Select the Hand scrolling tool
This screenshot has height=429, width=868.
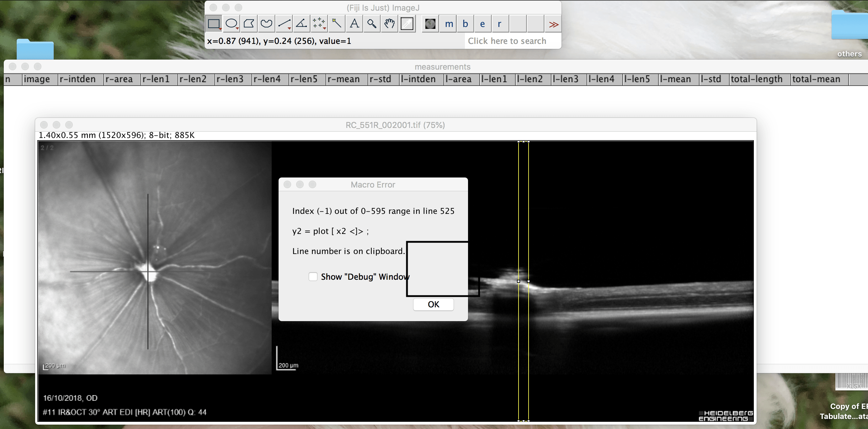pos(389,24)
